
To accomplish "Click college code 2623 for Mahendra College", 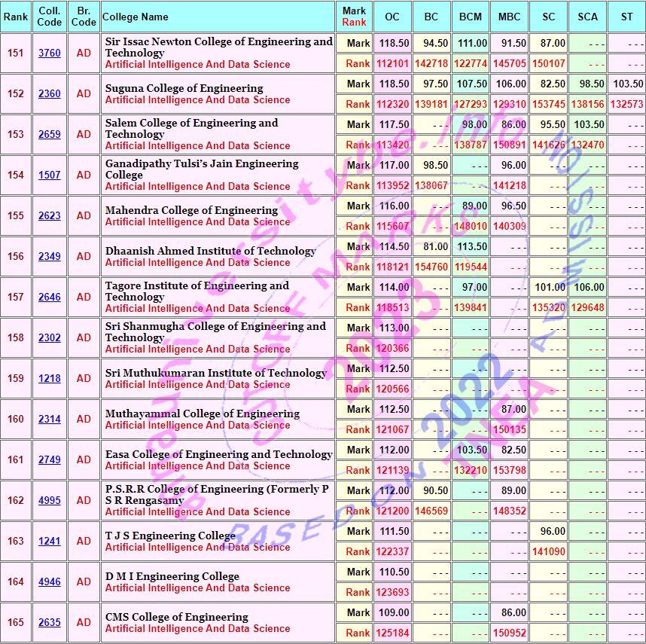I will pos(49,215).
